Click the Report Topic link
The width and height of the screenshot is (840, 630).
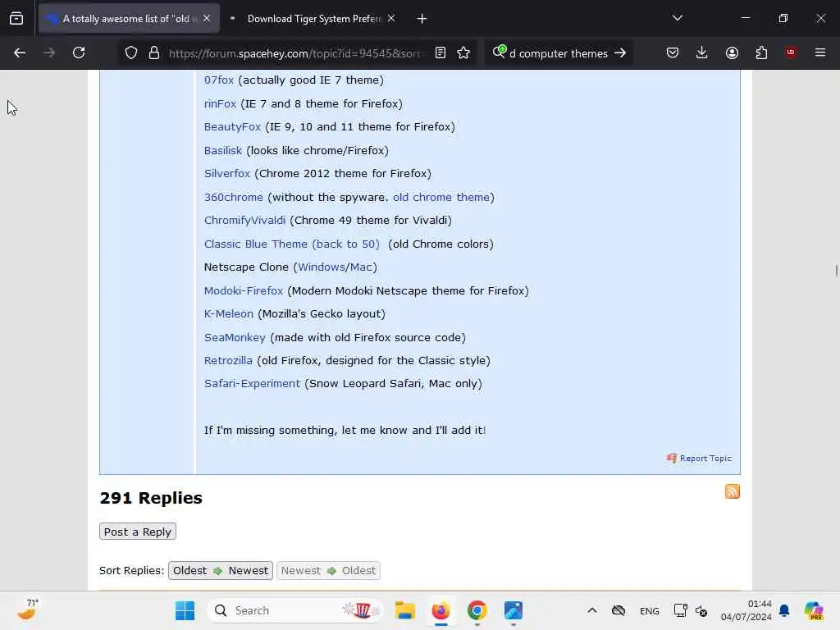699,458
